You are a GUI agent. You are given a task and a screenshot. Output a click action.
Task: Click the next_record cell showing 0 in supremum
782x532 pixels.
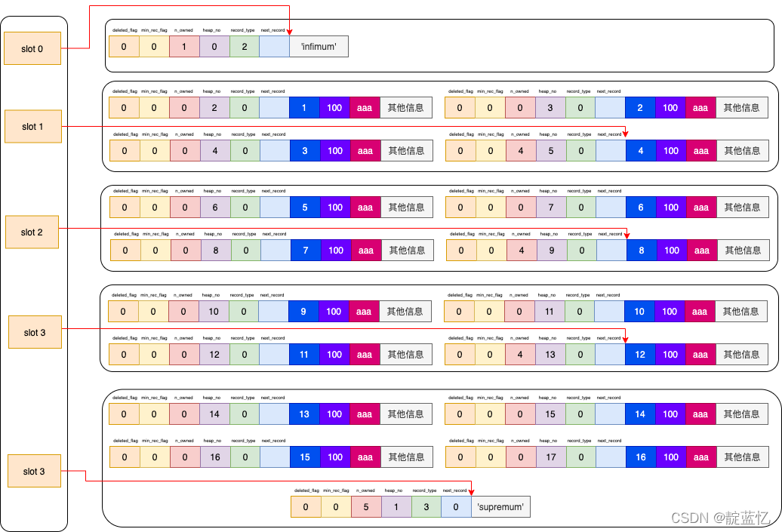tap(456, 506)
